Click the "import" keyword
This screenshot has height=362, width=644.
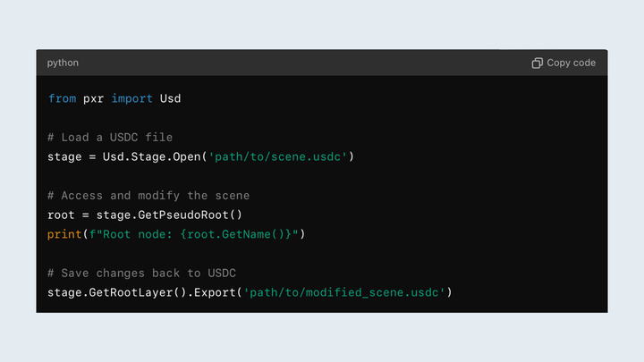click(x=131, y=98)
